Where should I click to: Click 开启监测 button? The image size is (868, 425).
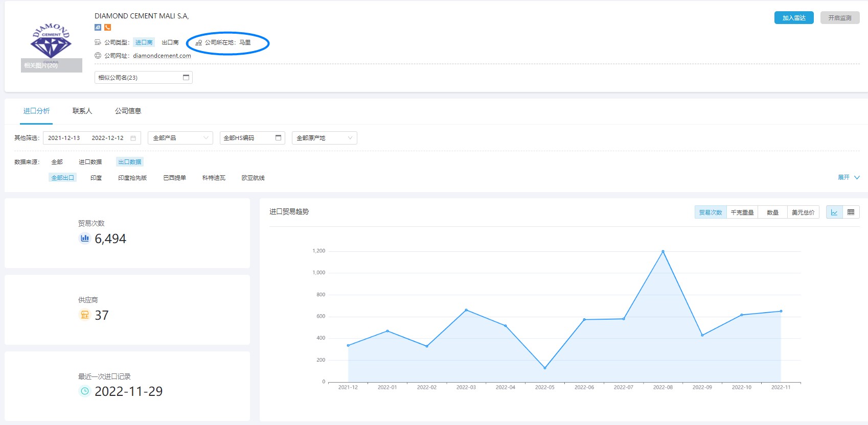click(x=840, y=18)
